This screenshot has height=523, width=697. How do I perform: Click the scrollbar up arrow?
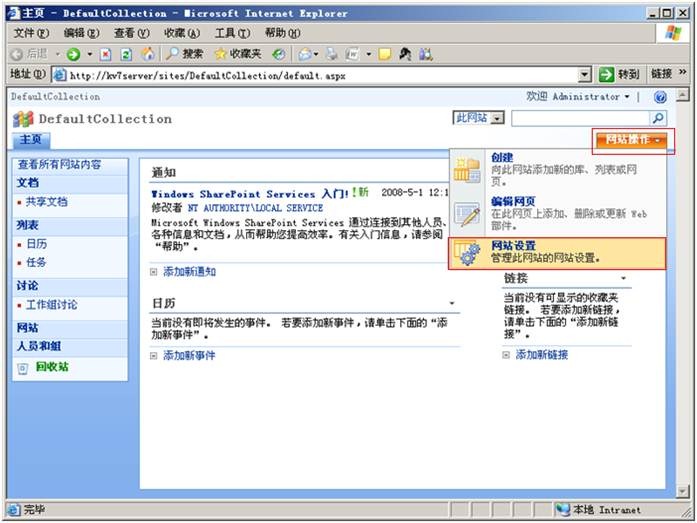pos(683,94)
